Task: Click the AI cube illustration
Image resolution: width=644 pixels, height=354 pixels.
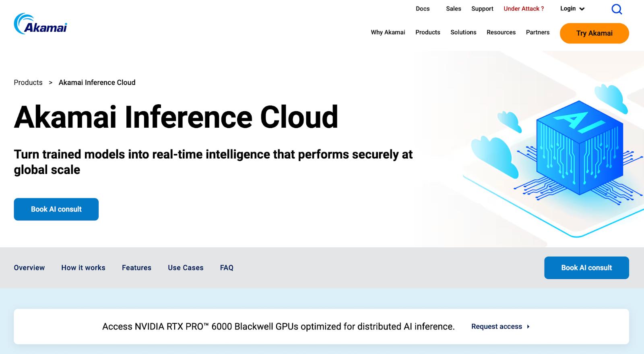Action: click(x=580, y=147)
